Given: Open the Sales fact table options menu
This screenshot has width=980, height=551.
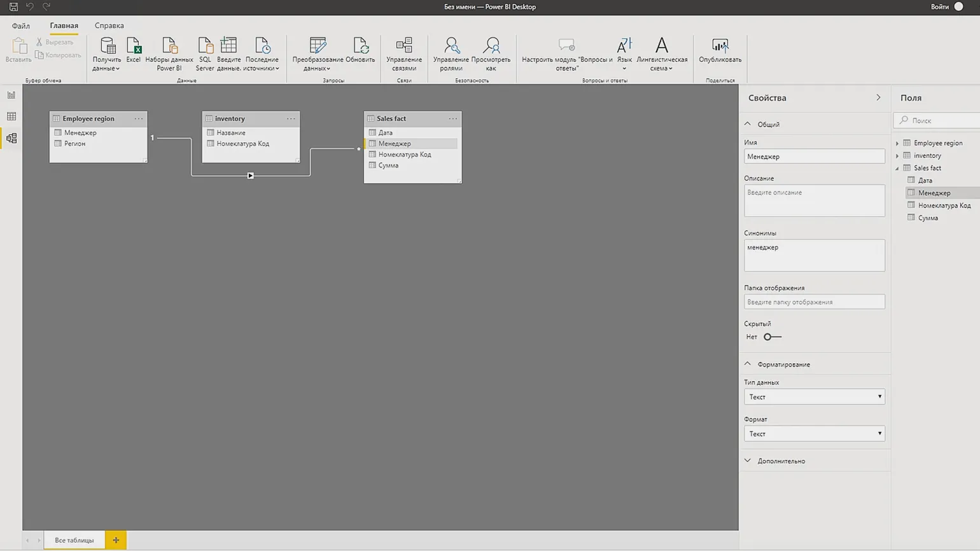Looking at the screenshot, I should click(x=452, y=118).
